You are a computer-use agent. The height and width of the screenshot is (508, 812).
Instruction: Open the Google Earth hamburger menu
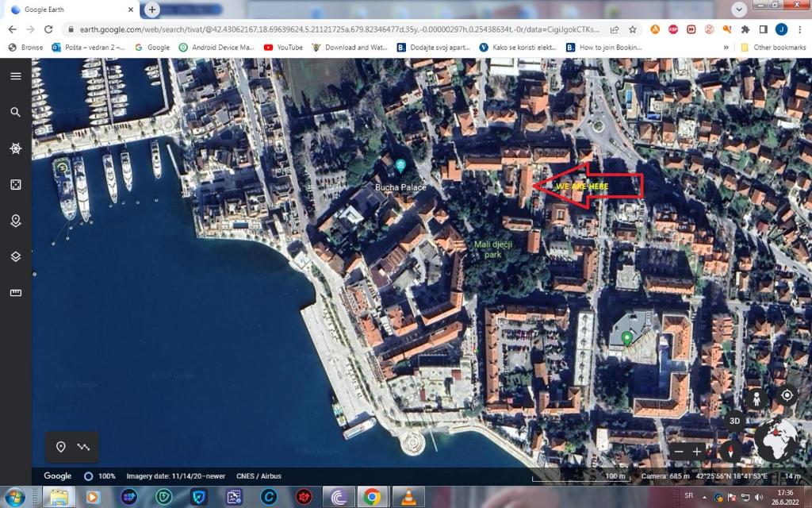coord(15,76)
